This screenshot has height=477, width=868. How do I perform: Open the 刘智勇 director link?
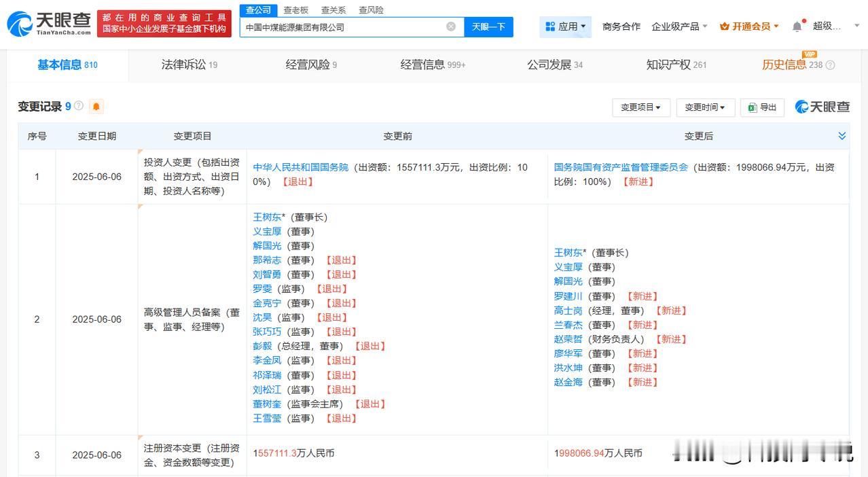[267, 275]
